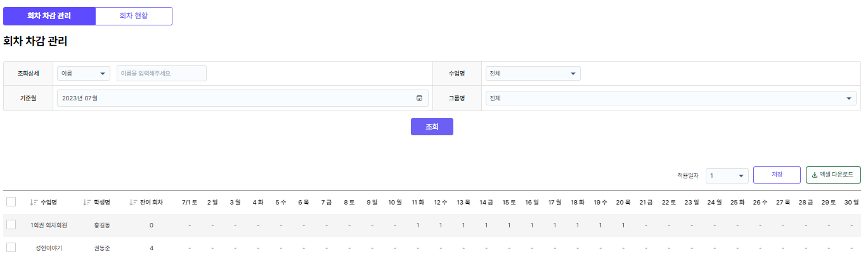Click the calendar icon in 기준월 field
Image resolution: width=868 pixels, height=268 pixels.
coord(419,98)
